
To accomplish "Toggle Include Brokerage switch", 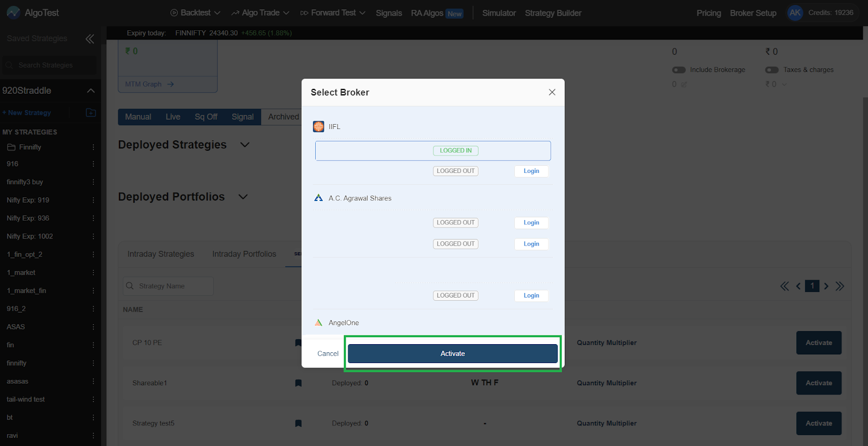I will (x=679, y=70).
